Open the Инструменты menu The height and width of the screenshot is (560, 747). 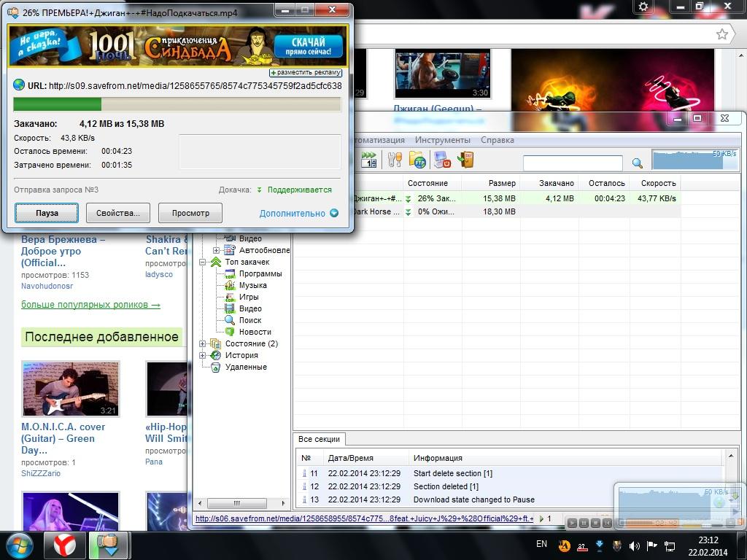tap(442, 140)
